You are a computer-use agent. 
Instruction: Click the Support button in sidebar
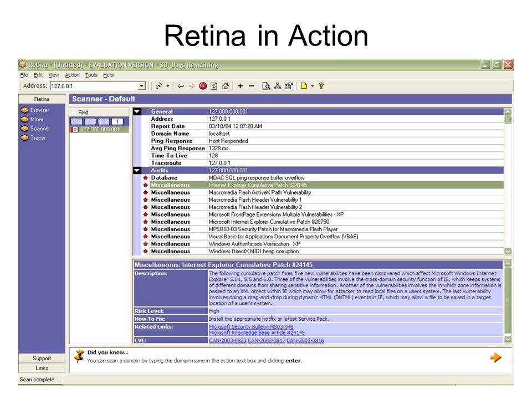42,359
